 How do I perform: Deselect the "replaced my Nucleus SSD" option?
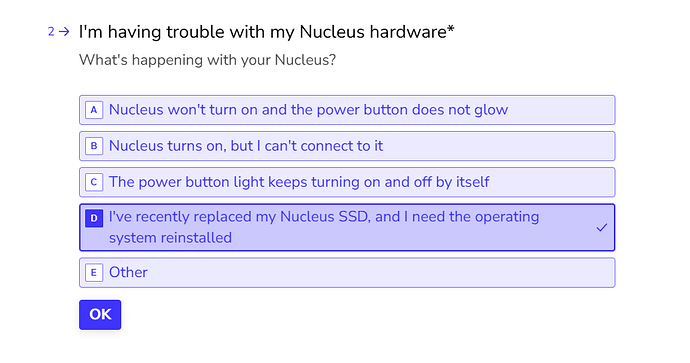pyautogui.click(x=347, y=227)
